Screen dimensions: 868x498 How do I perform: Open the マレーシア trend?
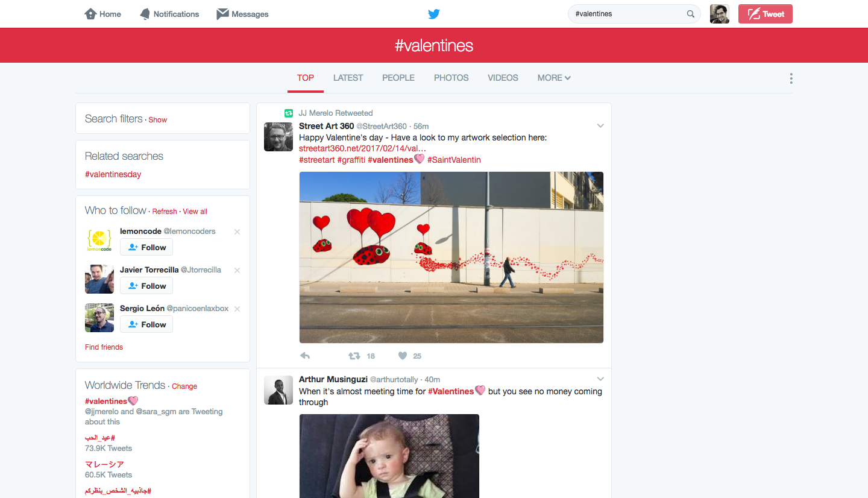pos(104,464)
